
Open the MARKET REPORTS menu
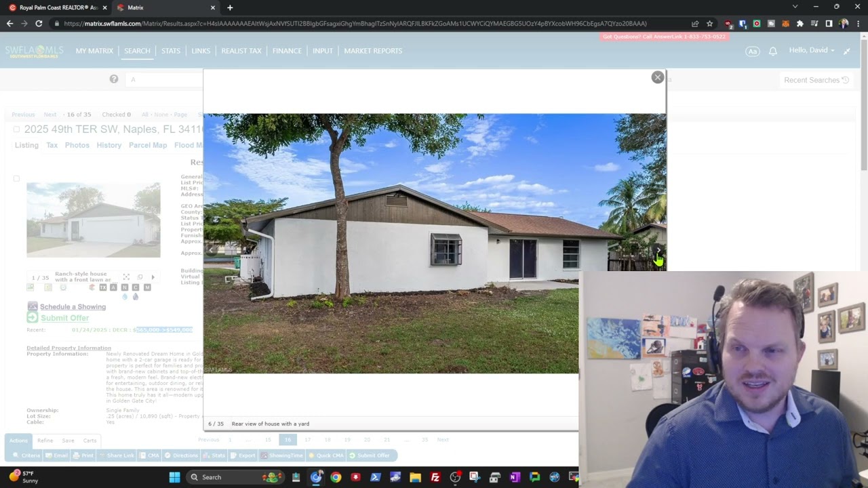tap(373, 51)
